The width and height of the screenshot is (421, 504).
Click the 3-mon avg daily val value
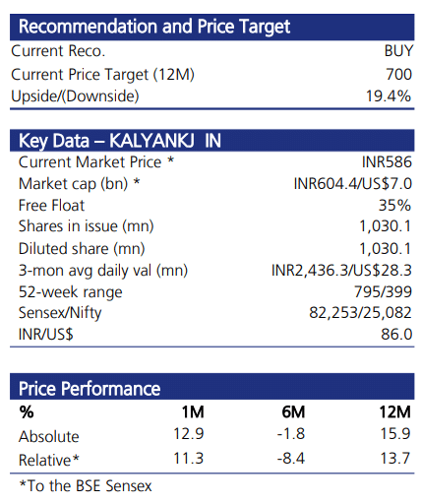[x=341, y=271]
